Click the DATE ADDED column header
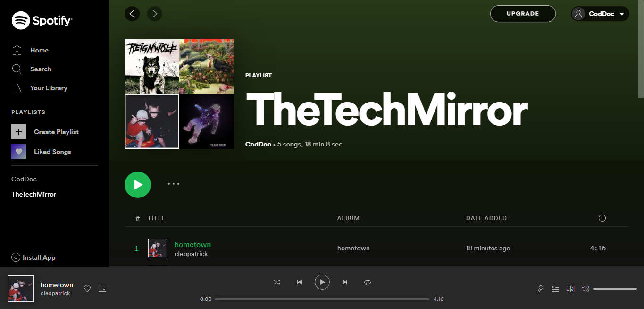This screenshot has width=644, height=309. pyautogui.click(x=486, y=218)
